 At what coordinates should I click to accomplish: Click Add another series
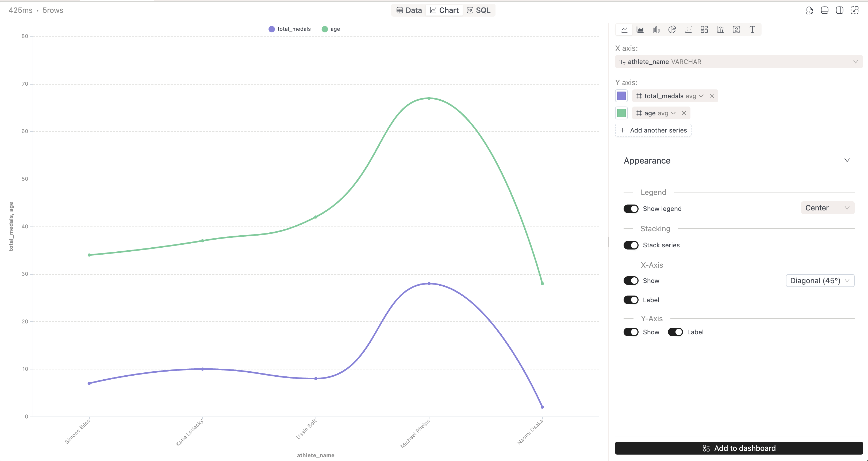[x=653, y=130]
